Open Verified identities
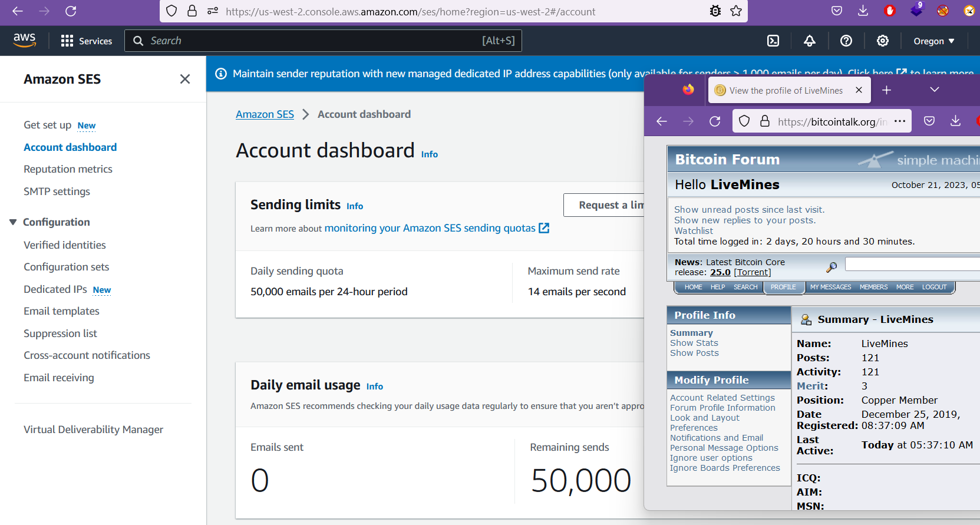This screenshot has height=525, width=980. [65, 245]
